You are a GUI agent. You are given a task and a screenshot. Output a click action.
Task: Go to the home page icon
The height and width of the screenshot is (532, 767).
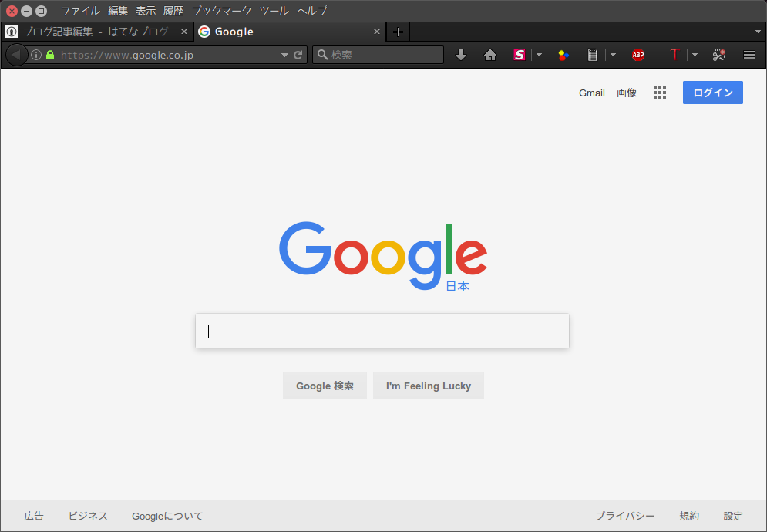(x=490, y=55)
